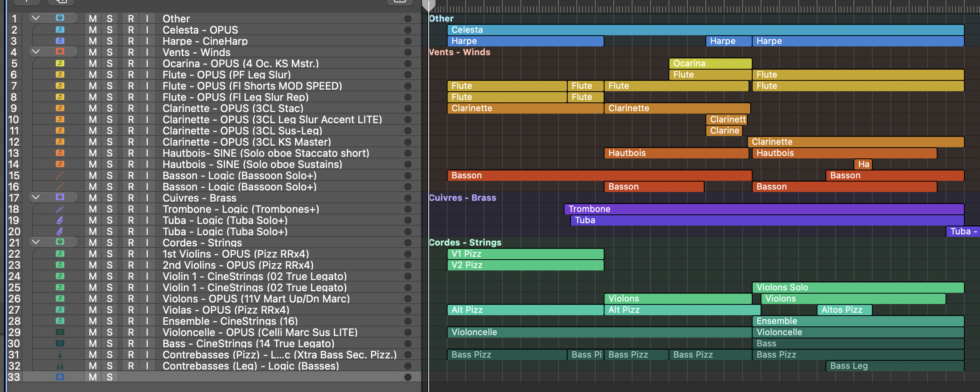Select the track name 'Ensemble - CineStrings (16)'
This screenshot has width=980, height=392.
tap(230, 321)
